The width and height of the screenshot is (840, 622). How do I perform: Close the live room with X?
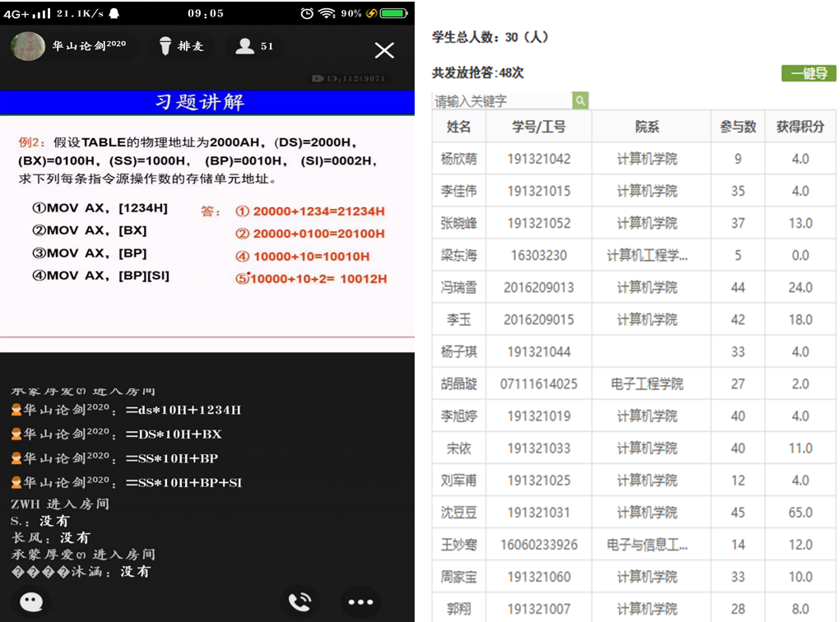384,50
